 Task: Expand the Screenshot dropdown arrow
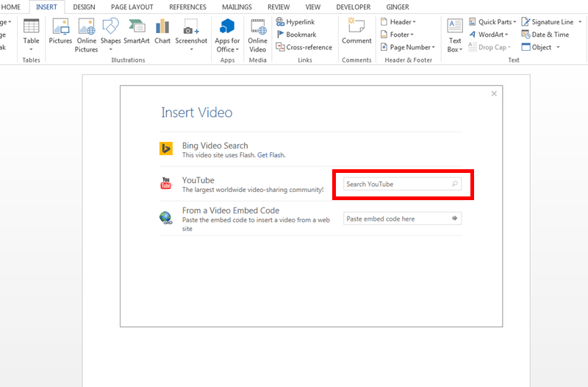click(191, 49)
